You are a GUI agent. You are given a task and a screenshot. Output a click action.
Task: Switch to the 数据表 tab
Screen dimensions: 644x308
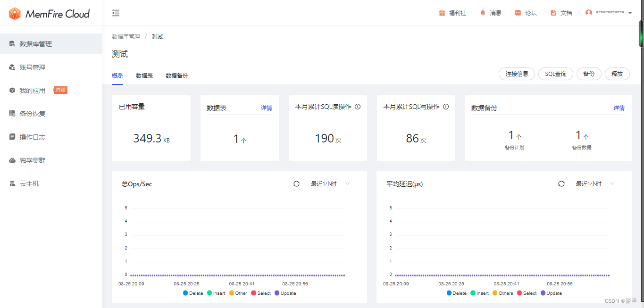[x=144, y=75]
